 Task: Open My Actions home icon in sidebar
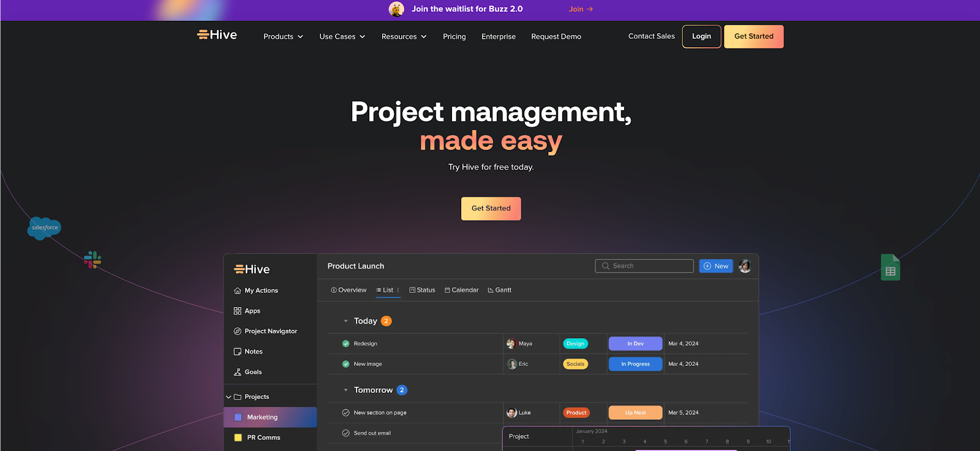pyautogui.click(x=238, y=290)
